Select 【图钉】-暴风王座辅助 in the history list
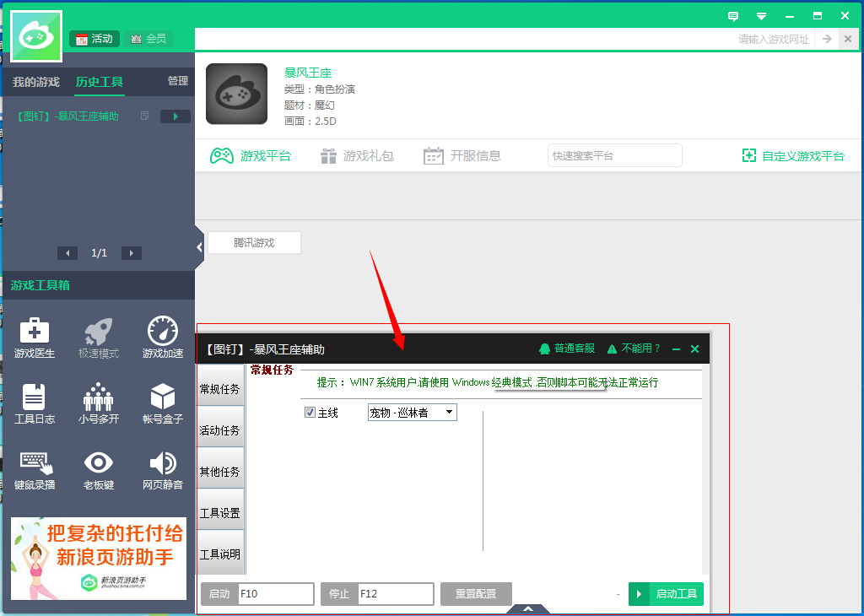 tap(67, 116)
